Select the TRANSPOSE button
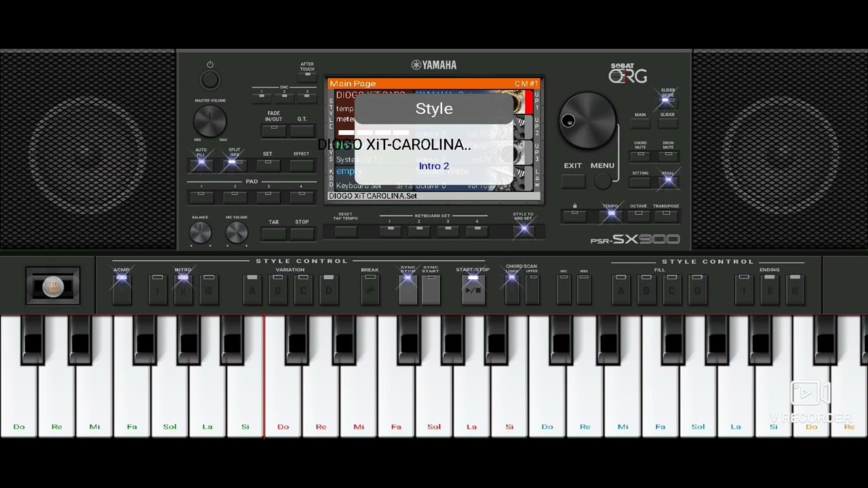This screenshot has width=868, height=488. pyautogui.click(x=666, y=216)
